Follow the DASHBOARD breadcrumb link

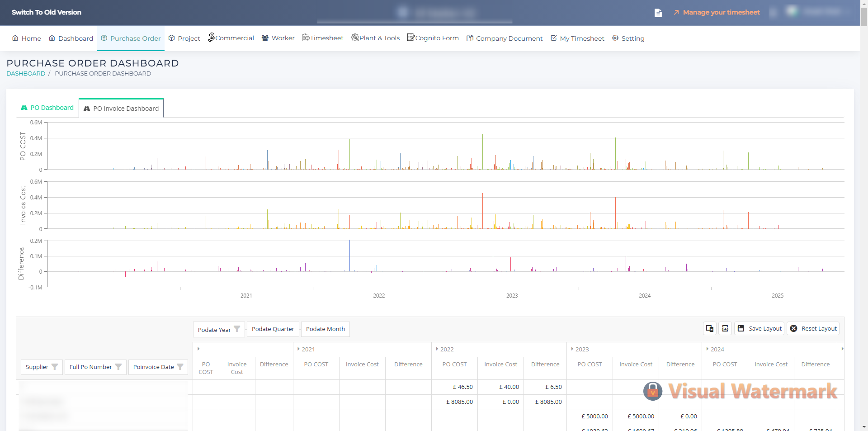[x=26, y=74]
